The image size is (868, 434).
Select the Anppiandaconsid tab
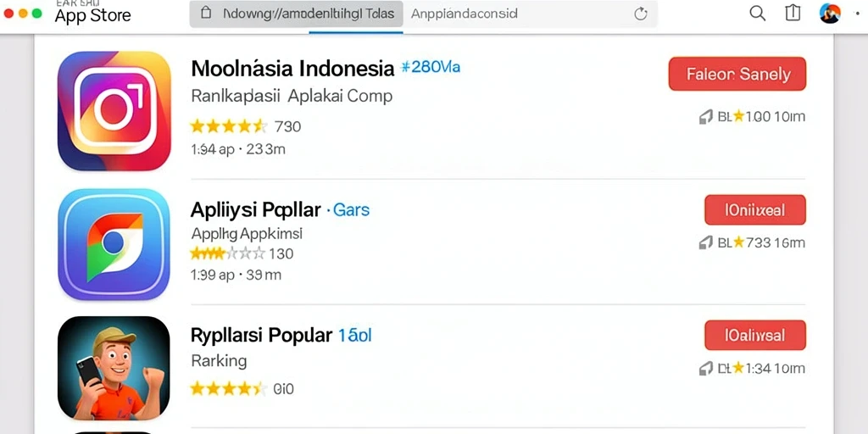[x=465, y=14]
